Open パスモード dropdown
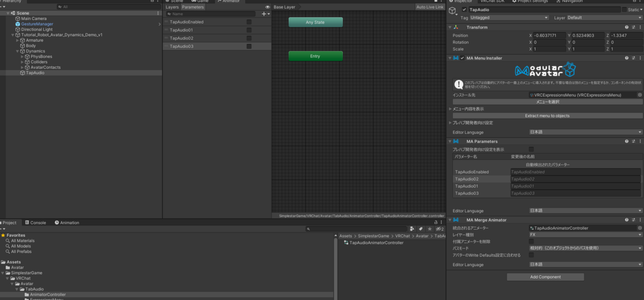The image size is (644, 300). (586, 248)
